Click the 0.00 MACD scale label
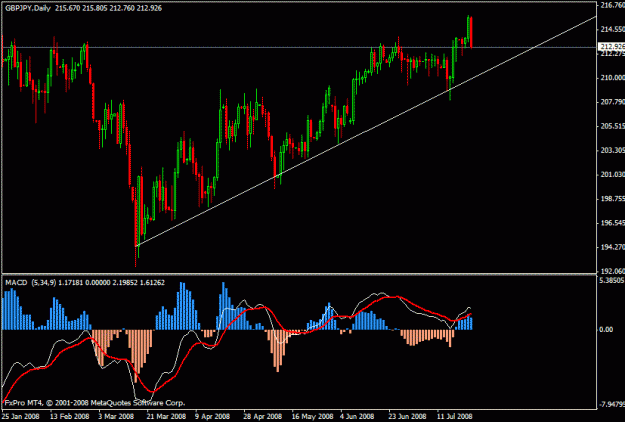625x422 pixels. (606, 330)
